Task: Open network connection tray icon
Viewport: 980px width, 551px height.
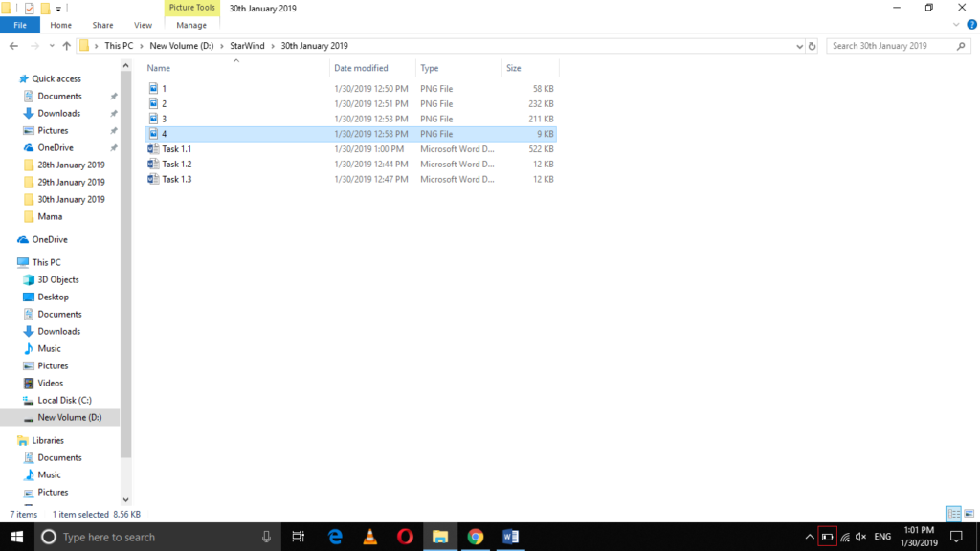Action: [x=845, y=537]
